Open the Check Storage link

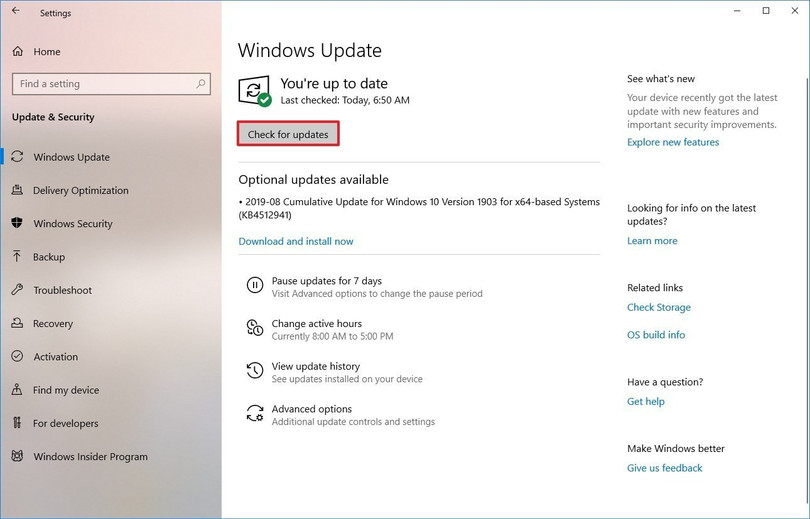point(658,308)
